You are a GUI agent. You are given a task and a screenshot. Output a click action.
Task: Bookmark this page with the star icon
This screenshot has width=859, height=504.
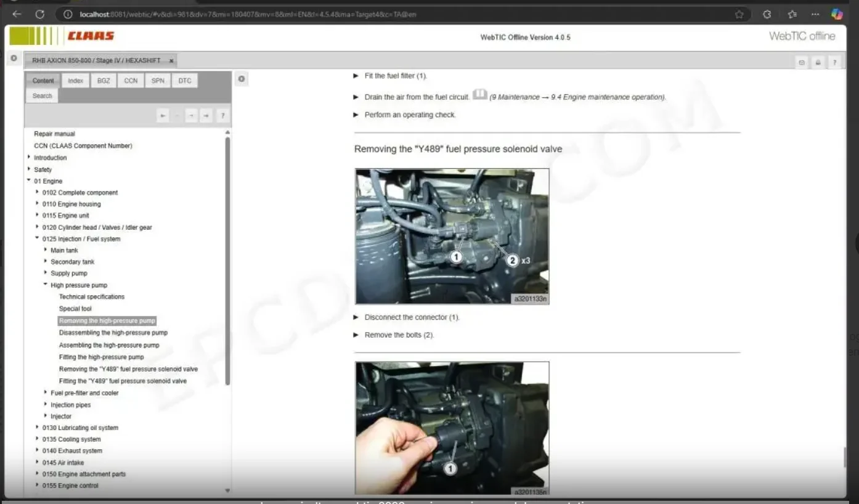739,14
